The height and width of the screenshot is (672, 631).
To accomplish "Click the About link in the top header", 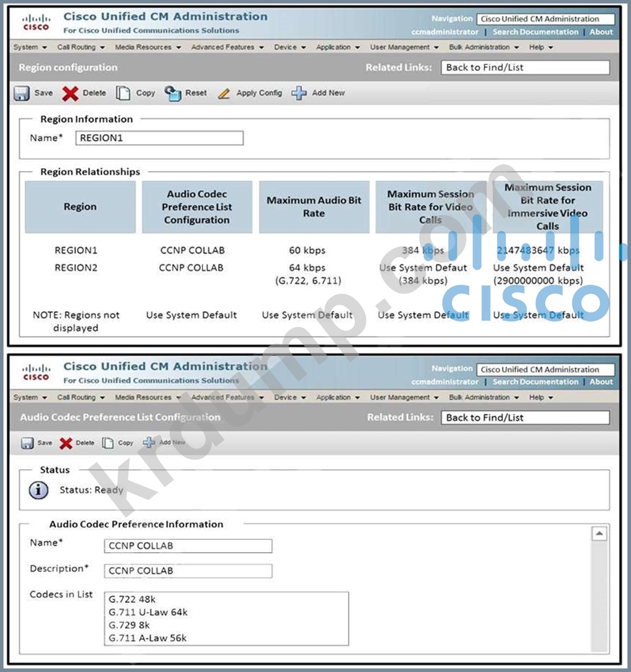I will click(x=601, y=32).
